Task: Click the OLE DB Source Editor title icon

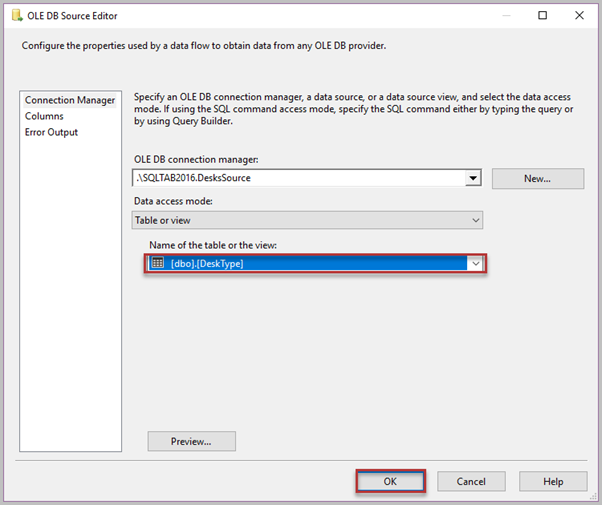Action: click(x=17, y=16)
